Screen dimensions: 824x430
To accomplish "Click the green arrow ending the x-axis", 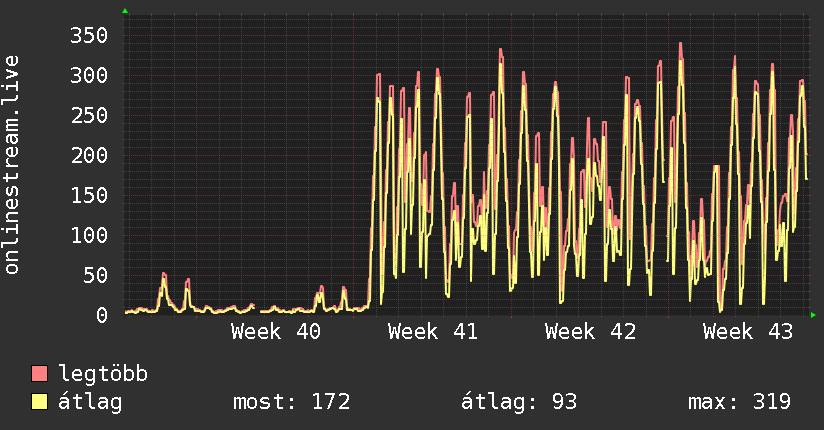I will point(813,315).
